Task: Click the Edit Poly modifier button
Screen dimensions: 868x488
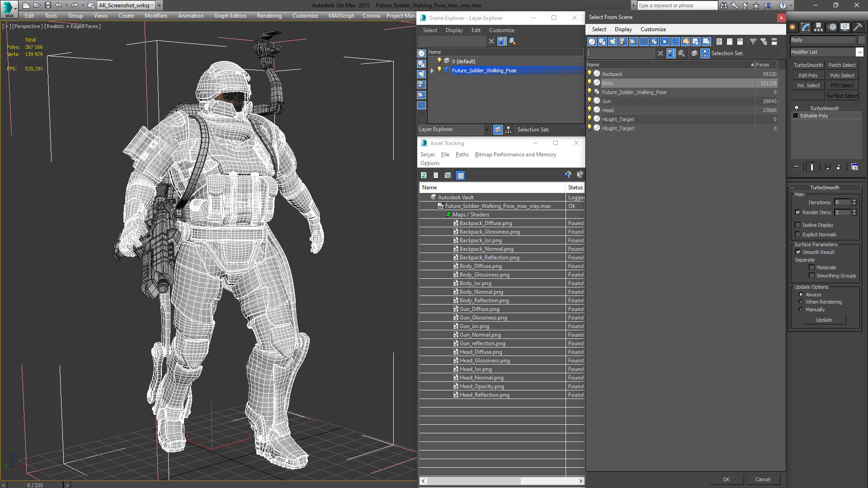Action: (808, 75)
